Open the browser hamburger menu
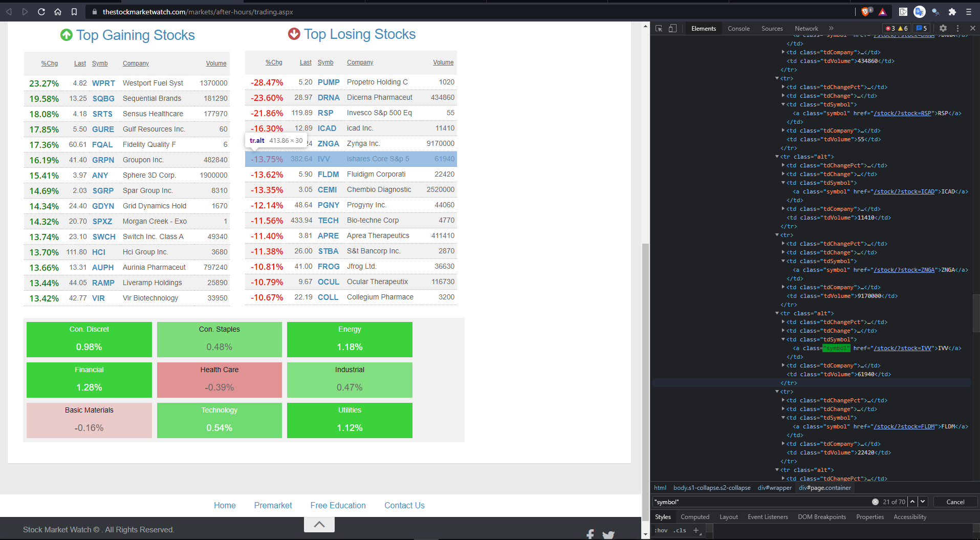The width and height of the screenshot is (980, 540). (969, 12)
